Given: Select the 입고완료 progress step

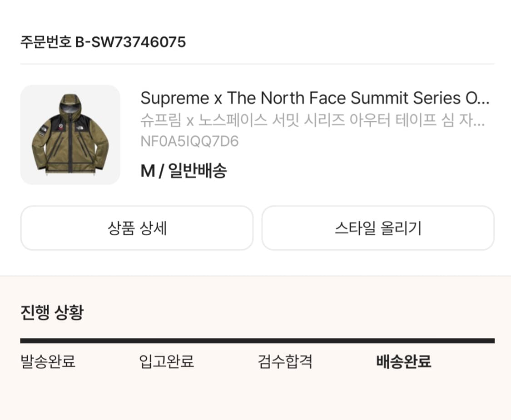Looking at the screenshot, I should (x=167, y=362).
